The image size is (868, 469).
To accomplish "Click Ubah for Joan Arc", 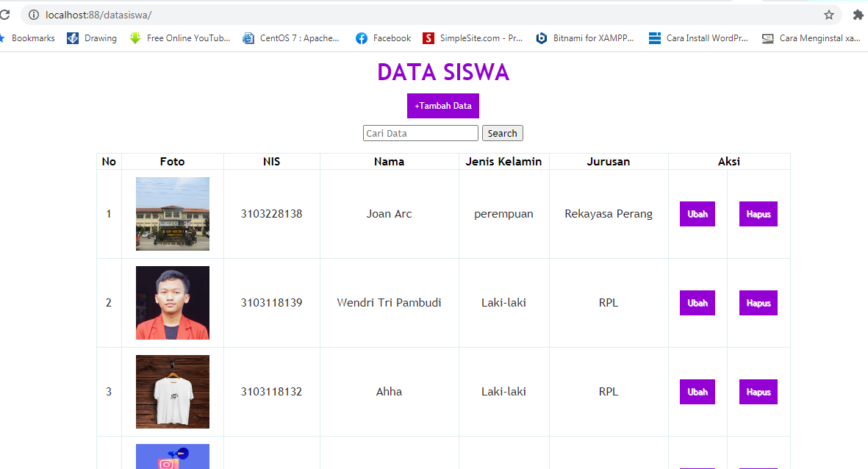I will [x=697, y=214].
